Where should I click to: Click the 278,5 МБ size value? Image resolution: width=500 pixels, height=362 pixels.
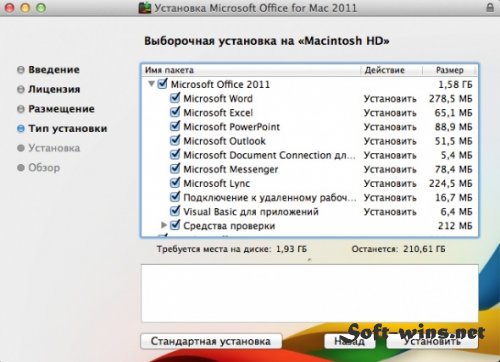click(451, 99)
